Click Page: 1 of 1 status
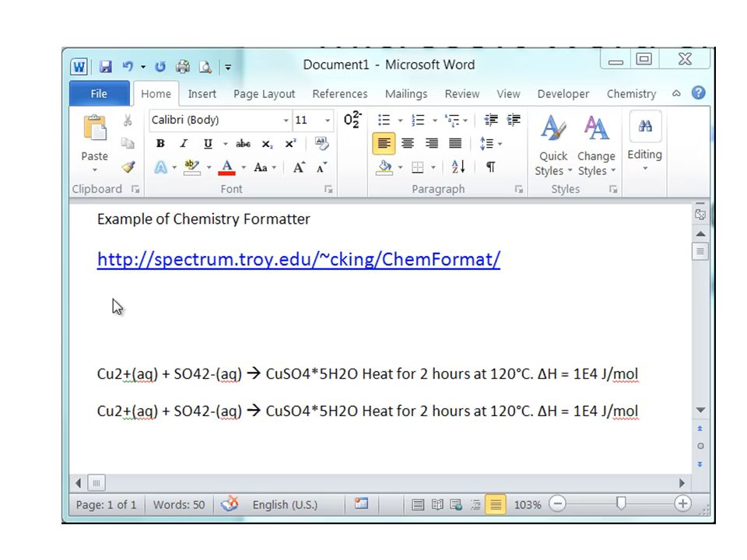 107,504
